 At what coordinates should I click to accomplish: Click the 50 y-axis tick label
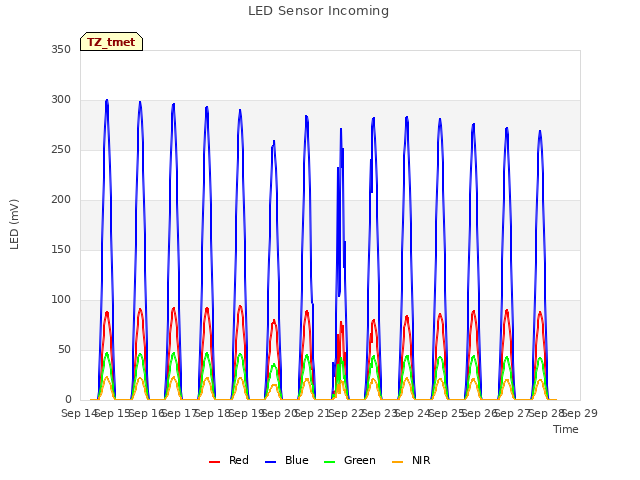click(x=64, y=349)
